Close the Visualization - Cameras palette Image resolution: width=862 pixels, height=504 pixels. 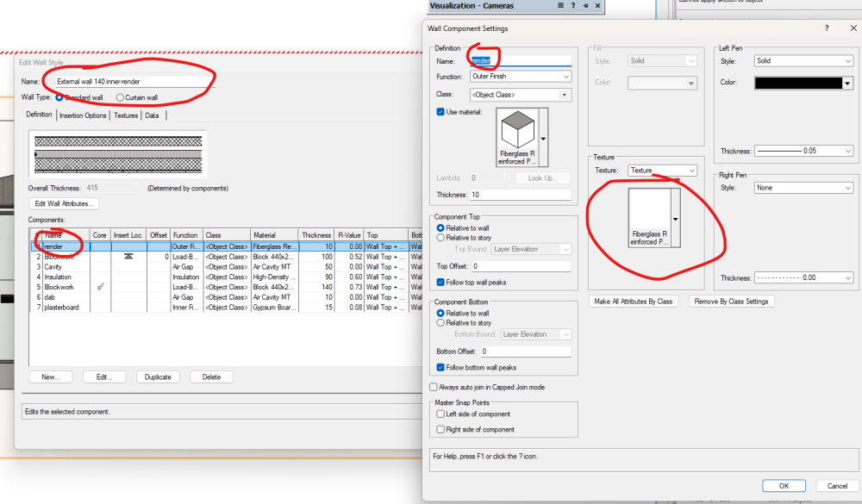point(597,6)
